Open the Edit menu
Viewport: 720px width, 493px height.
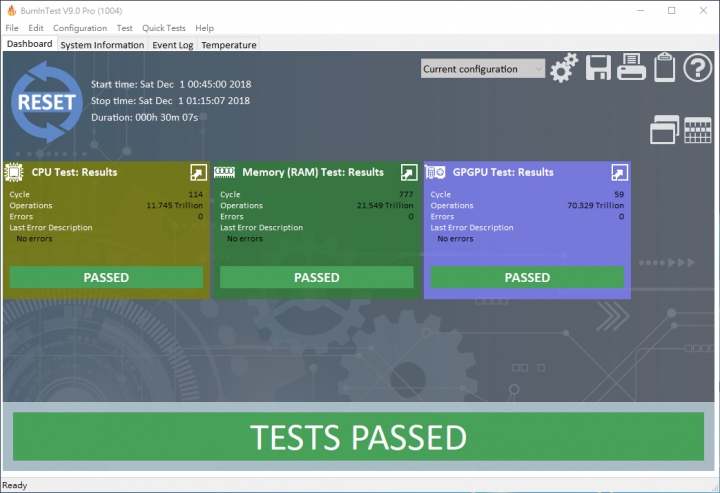coord(36,28)
